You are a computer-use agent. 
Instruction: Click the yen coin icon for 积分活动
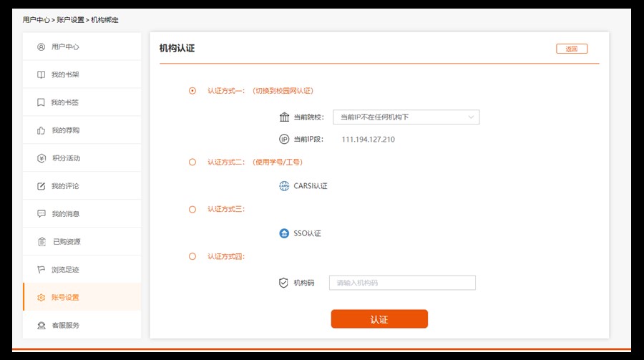coord(41,158)
